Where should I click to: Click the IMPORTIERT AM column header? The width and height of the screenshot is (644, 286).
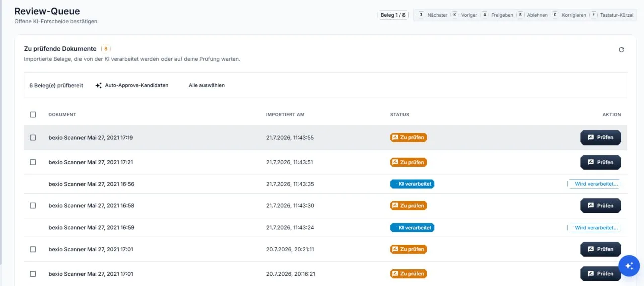click(285, 115)
